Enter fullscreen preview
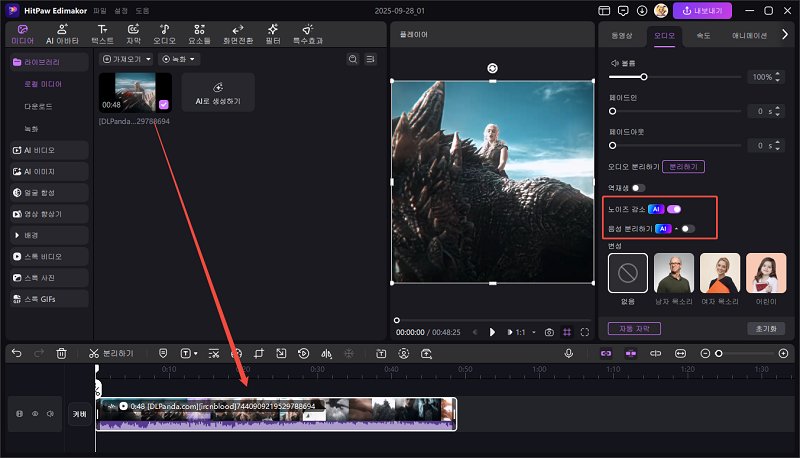 tap(585, 332)
